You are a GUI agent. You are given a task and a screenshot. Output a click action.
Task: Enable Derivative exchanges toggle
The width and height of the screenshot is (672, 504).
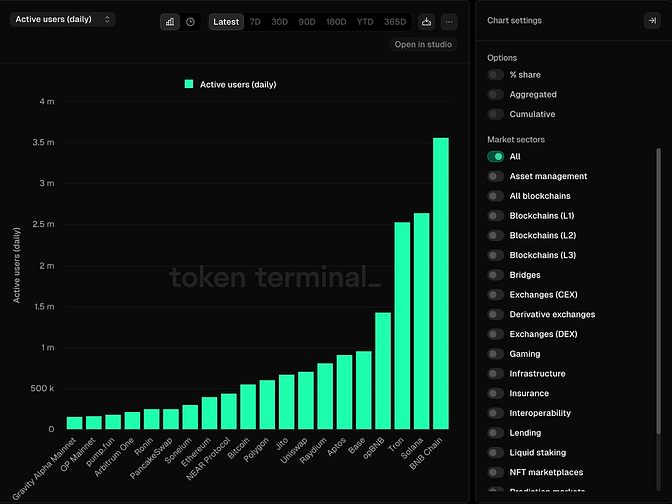(x=495, y=314)
